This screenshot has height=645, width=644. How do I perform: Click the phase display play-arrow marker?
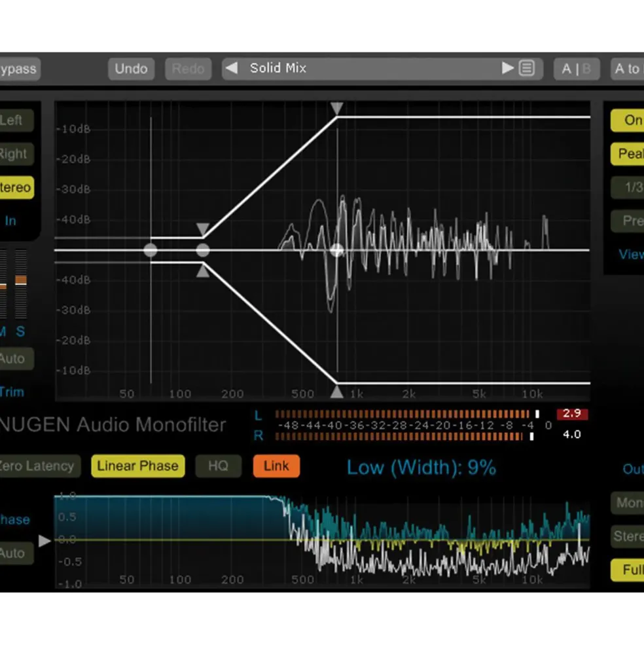(45, 540)
